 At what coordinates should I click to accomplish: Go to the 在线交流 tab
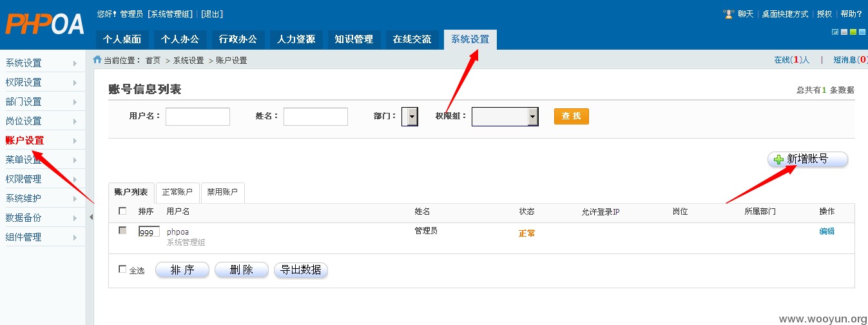pos(412,39)
